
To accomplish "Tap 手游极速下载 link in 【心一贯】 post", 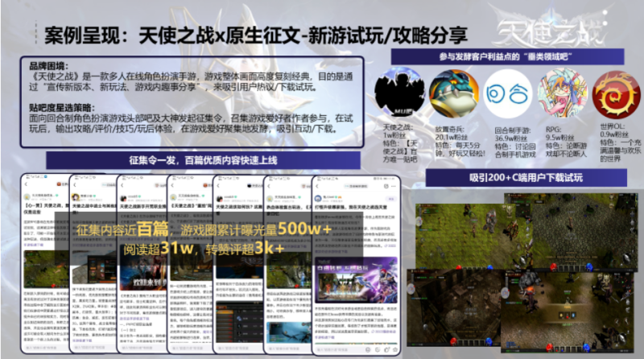I will click(34, 245).
